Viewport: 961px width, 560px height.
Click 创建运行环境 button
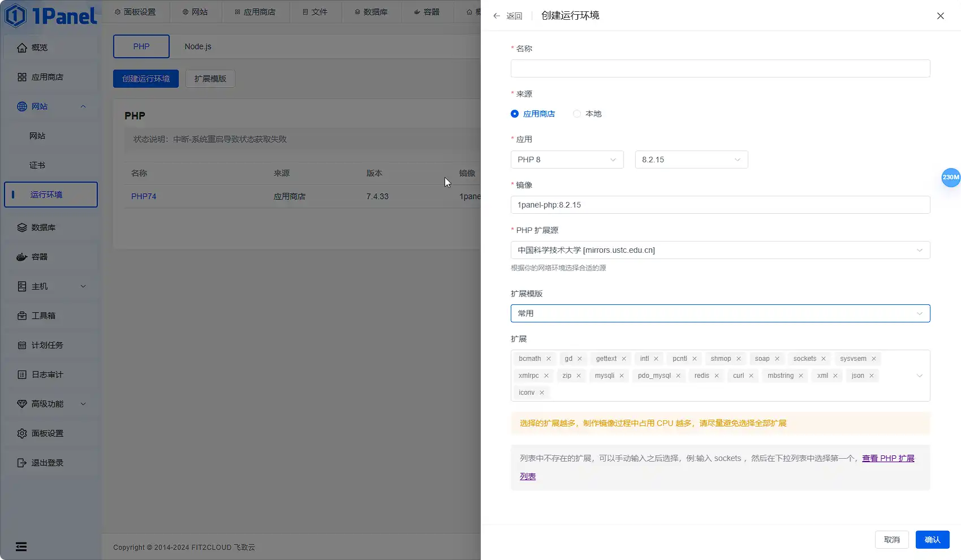tap(146, 79)
